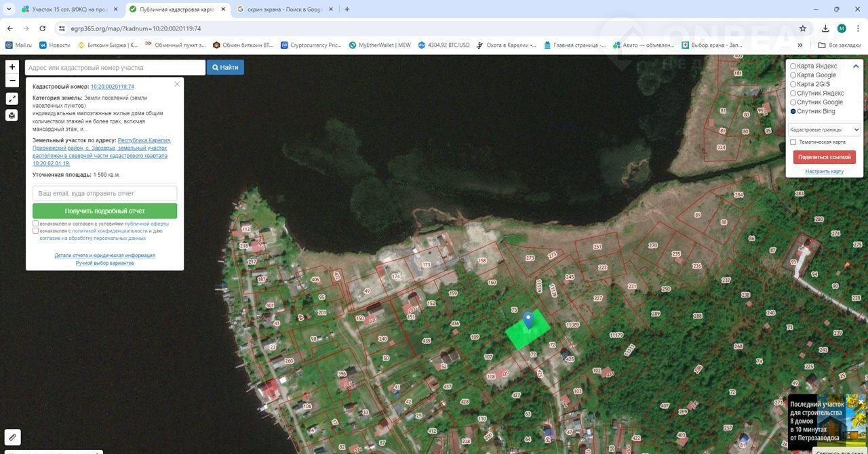868x454 pixels.
Task: Enable the Тематическая карта checkbox
Action: [x=793, y=142]
